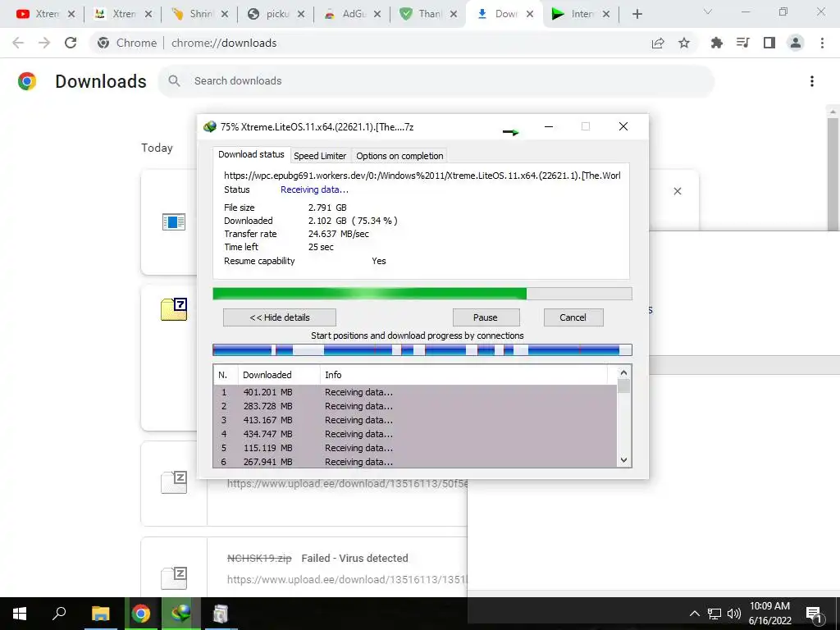Click the Search downloads field in Chrome

coord(436,81)
